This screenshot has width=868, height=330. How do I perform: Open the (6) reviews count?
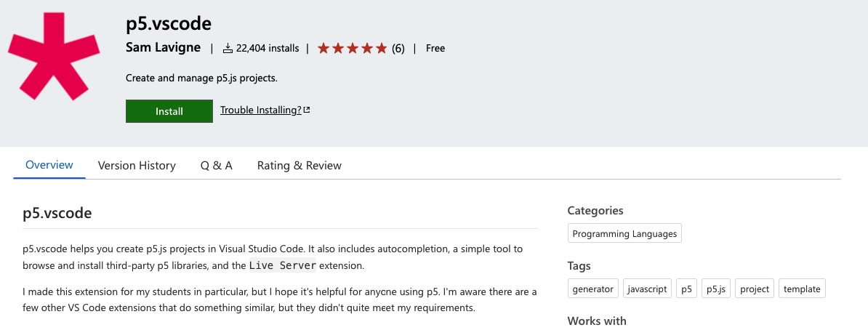[398, 48]
